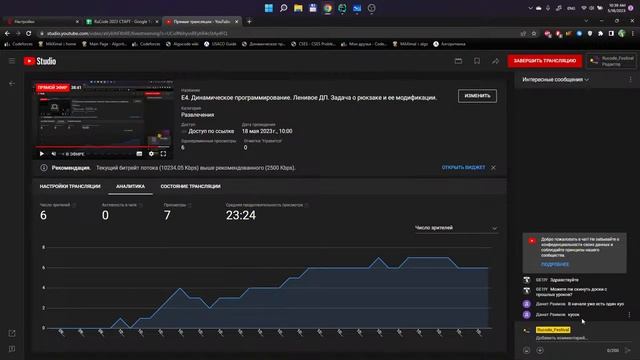The height and width of the screenshot is (360, 640).
Task: Open the Число зрителей chart metric dropdown
Action: tap(456, 228)
